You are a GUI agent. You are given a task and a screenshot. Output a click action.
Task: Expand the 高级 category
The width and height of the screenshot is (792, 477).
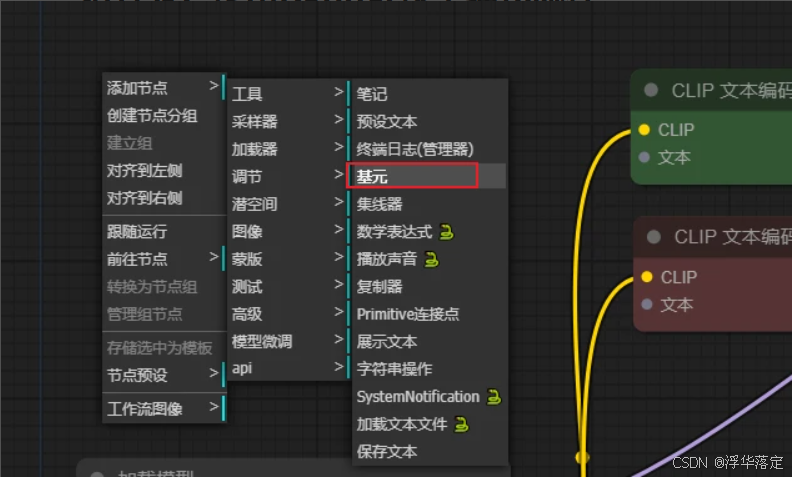(x=288, y=314)
